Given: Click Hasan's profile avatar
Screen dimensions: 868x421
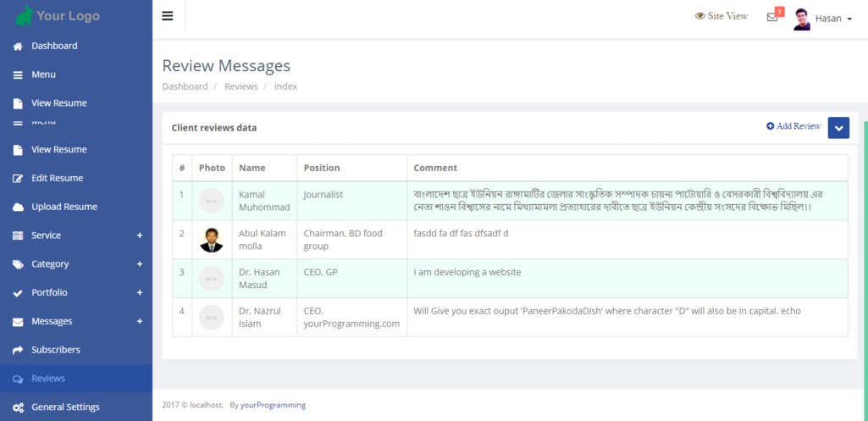Looking at the screenshot, I should [x=802, y=19].
